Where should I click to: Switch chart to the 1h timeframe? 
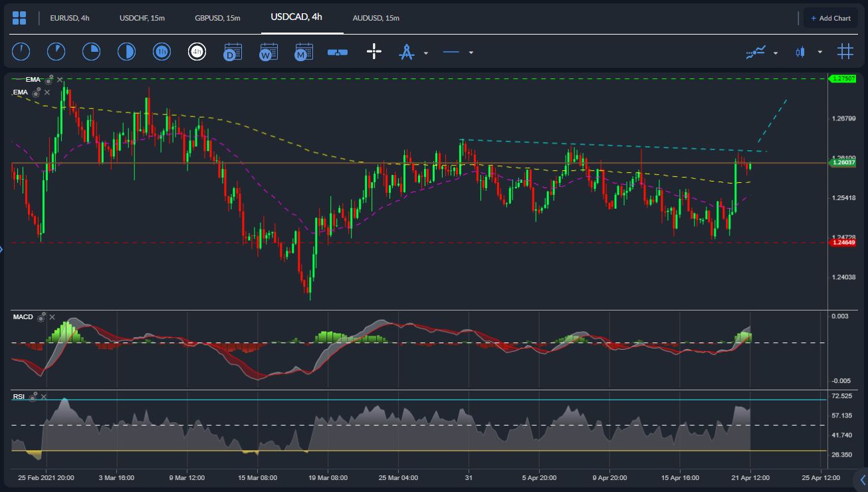(x=162, y=51)
